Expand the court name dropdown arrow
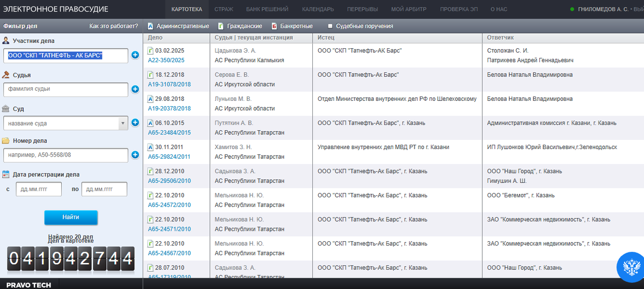This screenshot has height=289, width=644. [123, 123]
